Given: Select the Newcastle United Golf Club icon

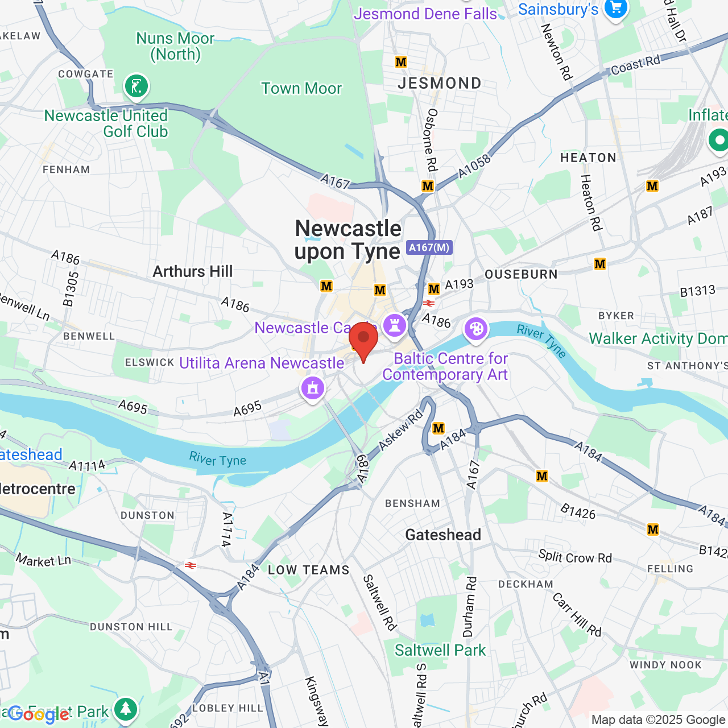Looking at the screenshot, I should (136, 87).
